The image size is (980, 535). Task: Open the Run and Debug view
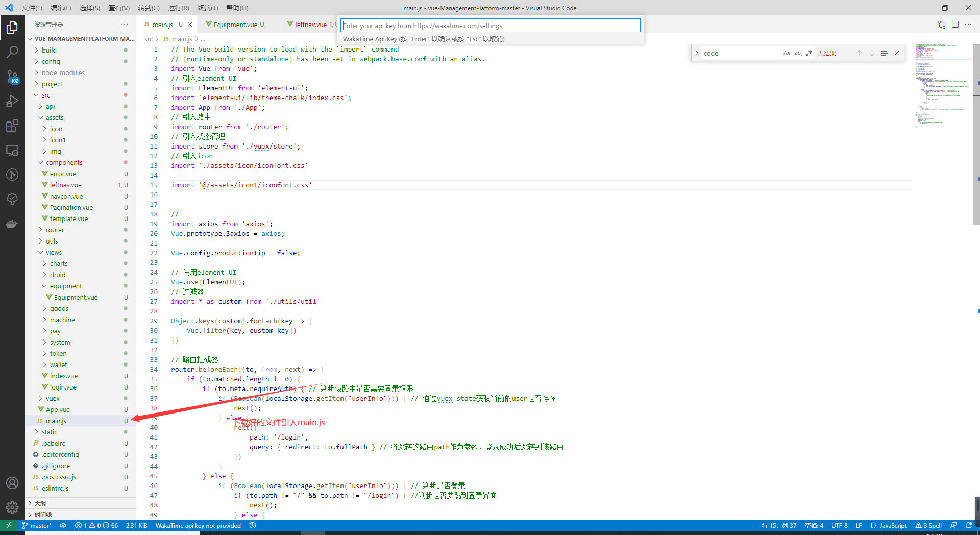point(12,101)
